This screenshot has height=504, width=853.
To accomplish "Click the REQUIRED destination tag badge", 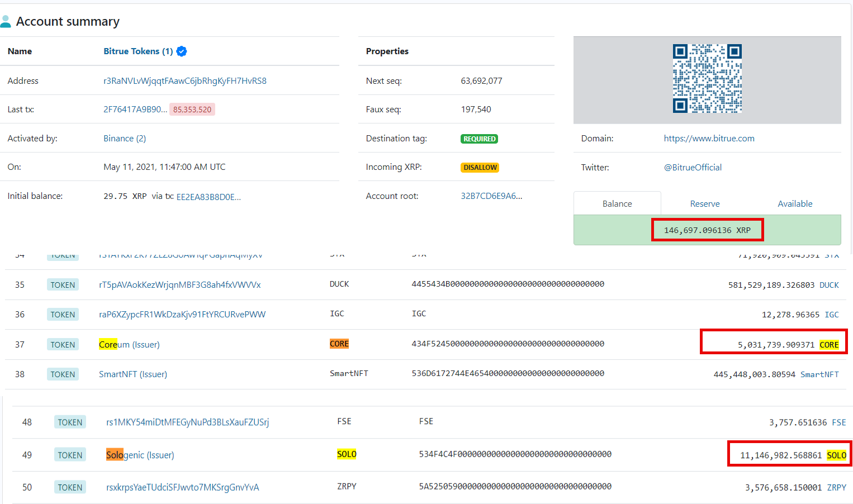I will 479,139.
